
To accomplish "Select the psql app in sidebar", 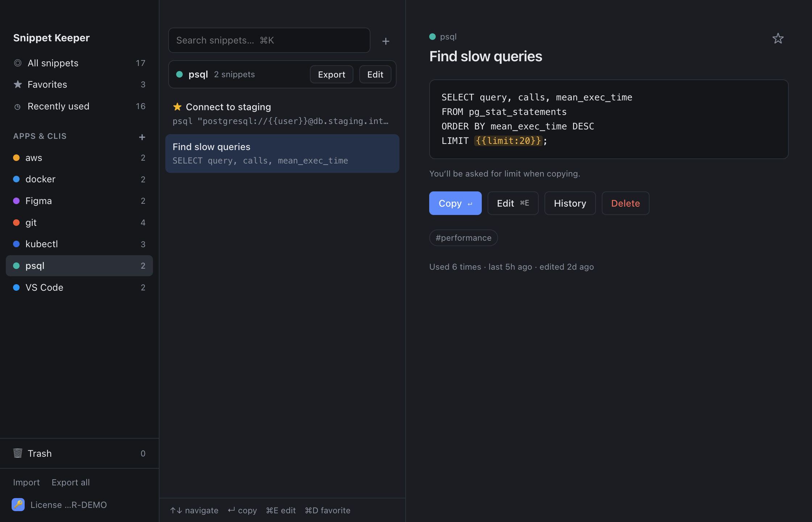I will click(79, 266).
